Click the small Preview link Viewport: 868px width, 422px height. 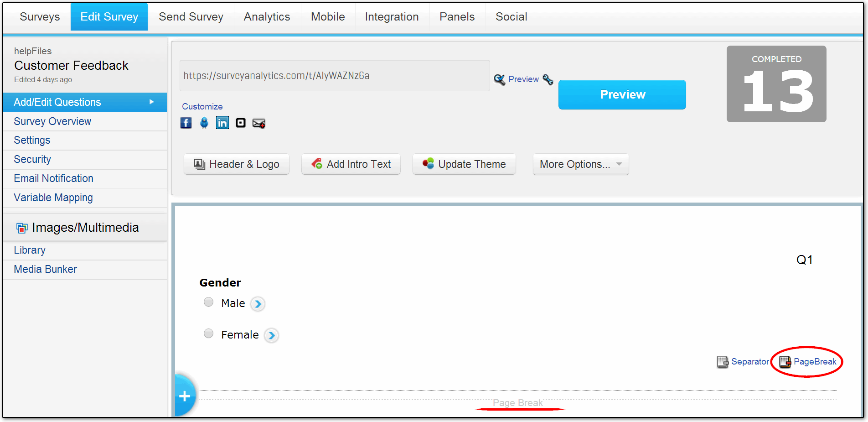(523, 79)
